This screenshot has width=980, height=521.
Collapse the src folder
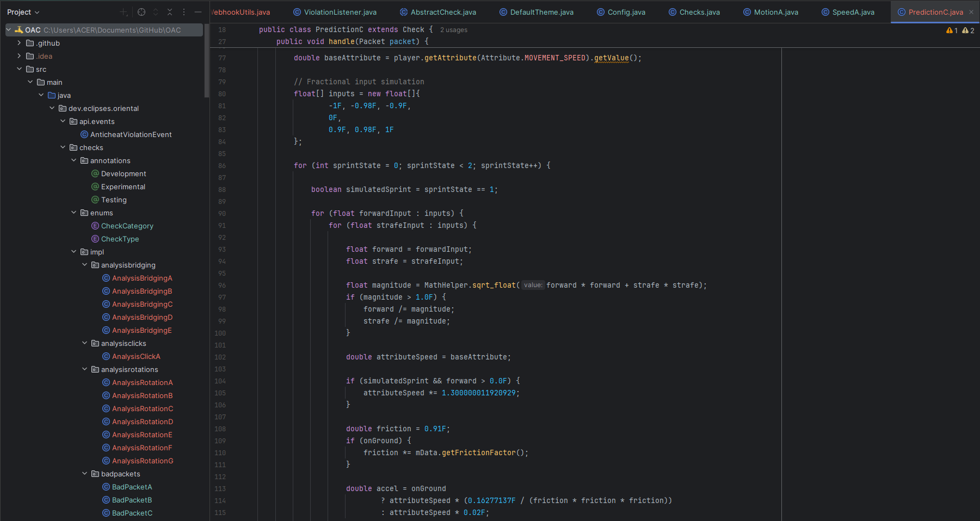(x=20, y=69)
